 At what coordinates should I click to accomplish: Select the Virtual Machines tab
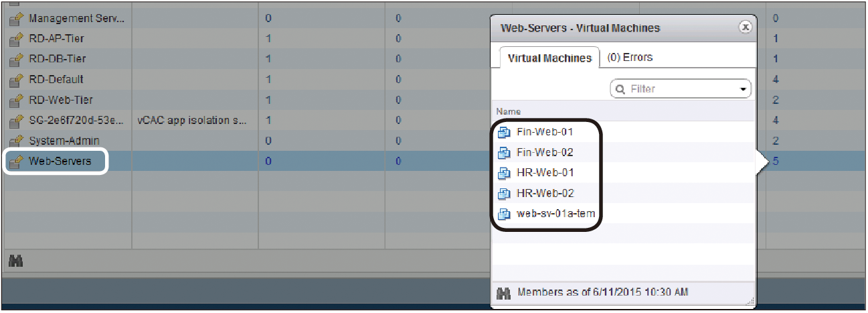549,58
